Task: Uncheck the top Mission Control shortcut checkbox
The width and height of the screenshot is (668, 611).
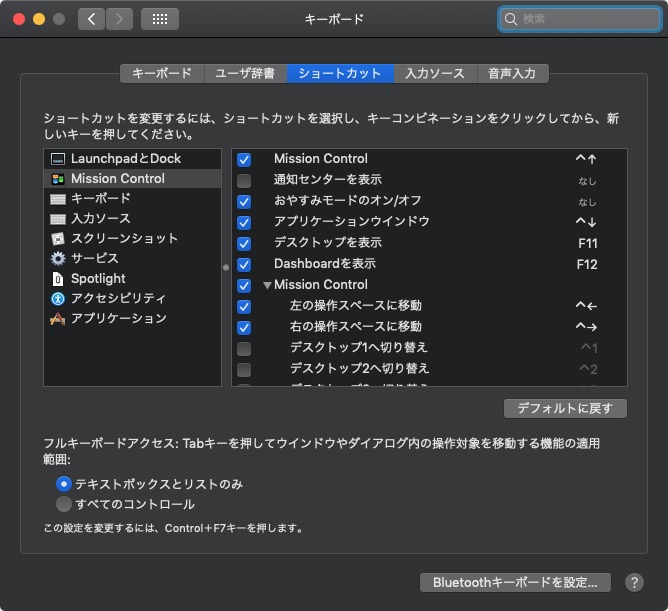Action: pos(244,159)
